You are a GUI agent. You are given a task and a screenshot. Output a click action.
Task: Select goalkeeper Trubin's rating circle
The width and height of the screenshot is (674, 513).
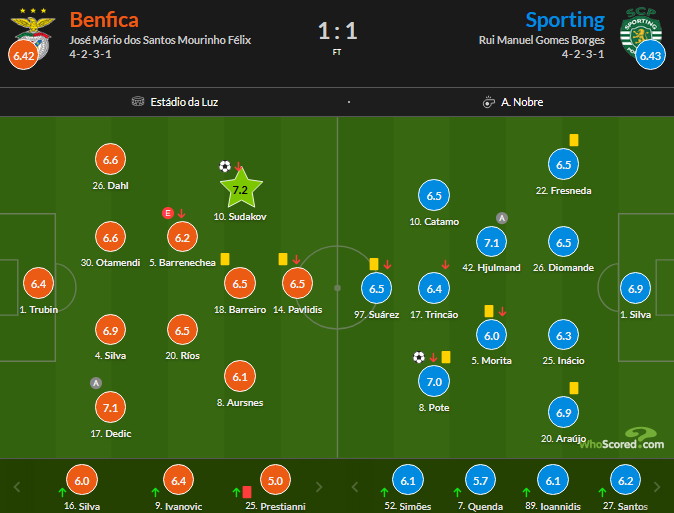pyautogui.click(x=39, y=284)
